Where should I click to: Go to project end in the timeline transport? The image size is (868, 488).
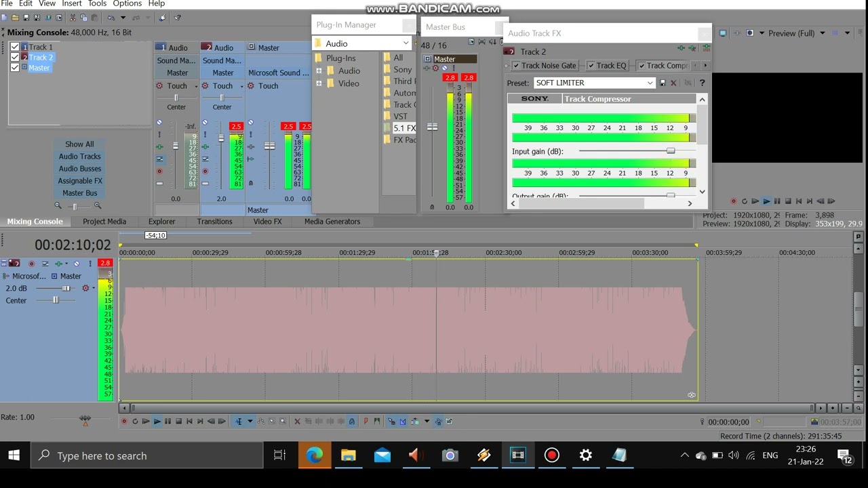[200, 422]
